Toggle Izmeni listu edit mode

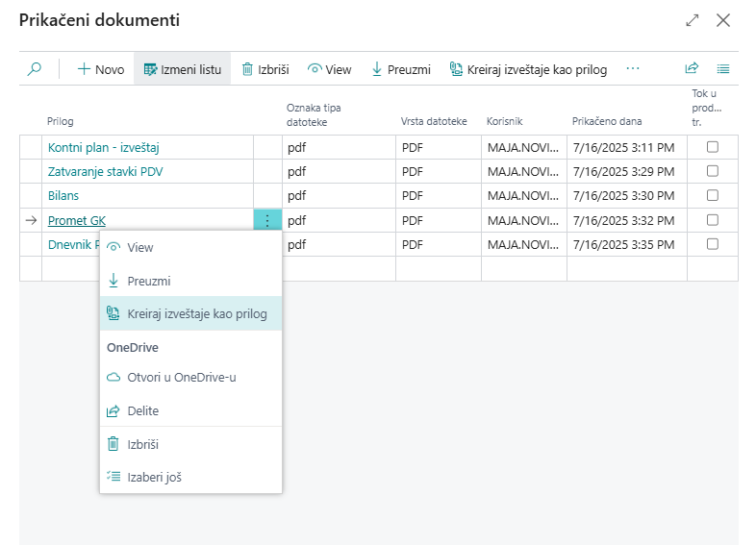coord(182,69)
